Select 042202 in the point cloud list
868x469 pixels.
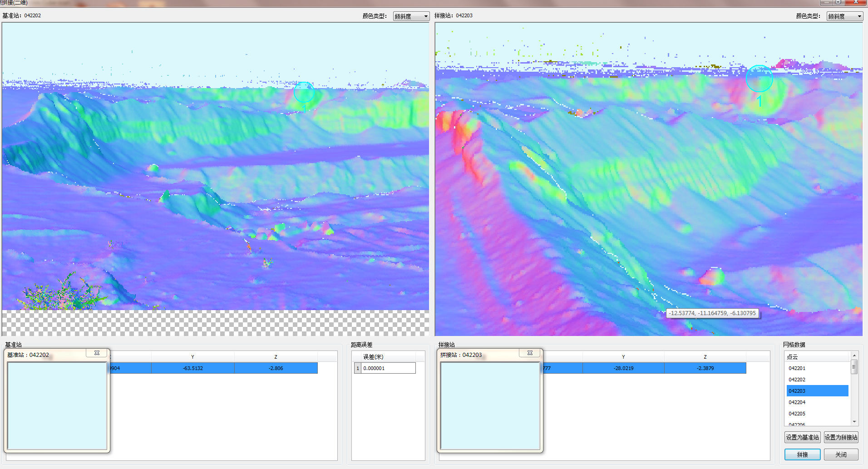pyautogui.click(x=797, y=380)
